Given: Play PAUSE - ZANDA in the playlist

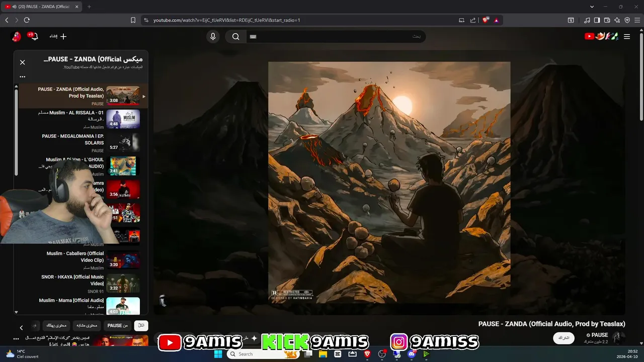Looking at the screenshot, I should click(x=83, y=96).
